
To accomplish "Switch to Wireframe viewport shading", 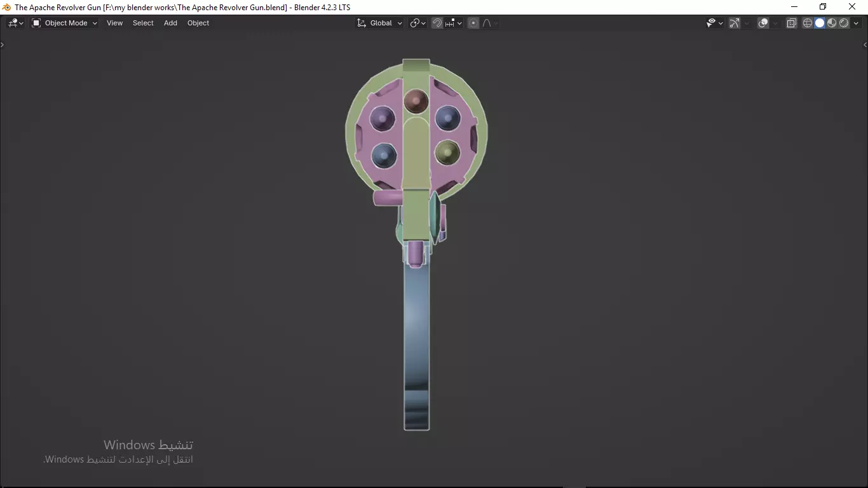I will click(x=808, y=23).
